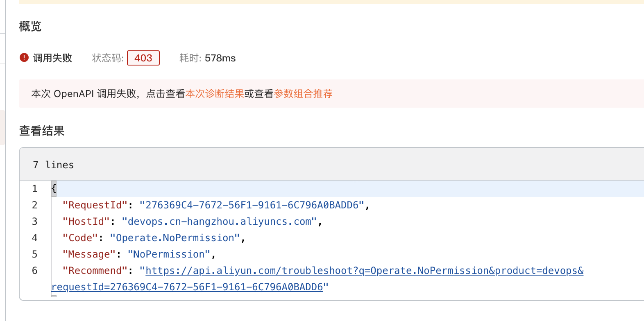The width and height of the screenshot is (644, 321).
Task: Open the 参数组合推荐 recommendation link
Action: [303, 94]
